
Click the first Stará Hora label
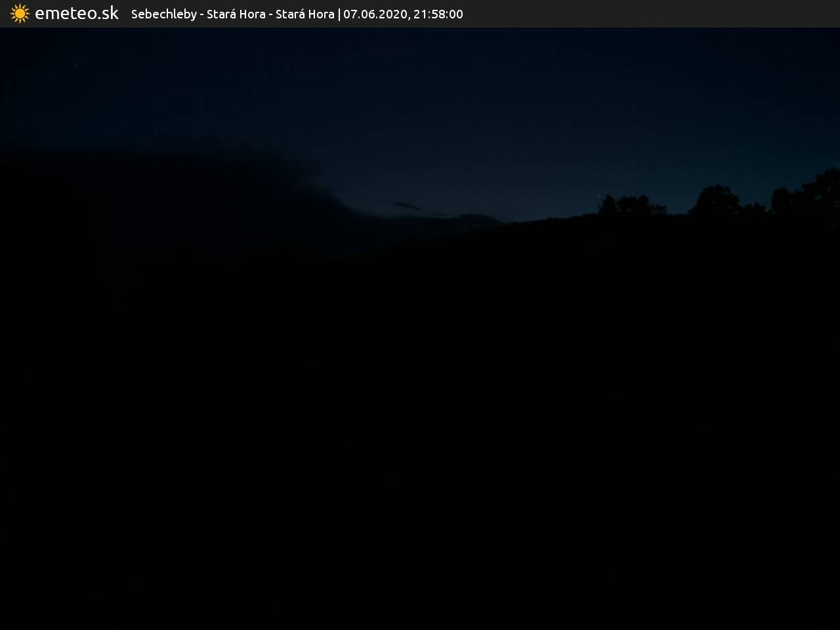[x=236, y=14]
